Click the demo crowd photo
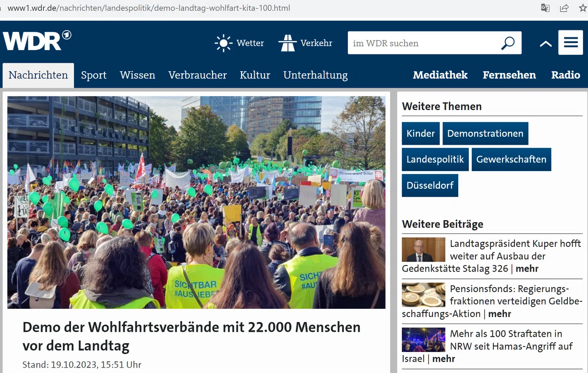588x373 pixels. (196, 202)
